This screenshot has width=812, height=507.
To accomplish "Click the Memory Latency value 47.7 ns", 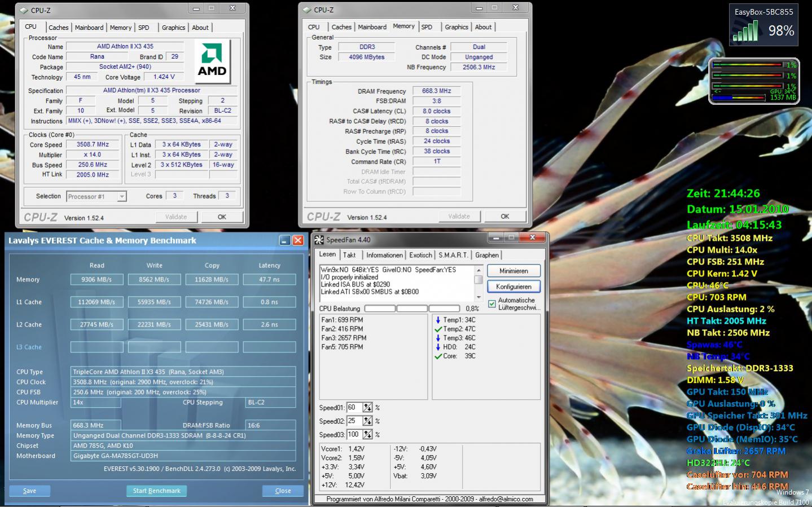I will pos(269,279).
